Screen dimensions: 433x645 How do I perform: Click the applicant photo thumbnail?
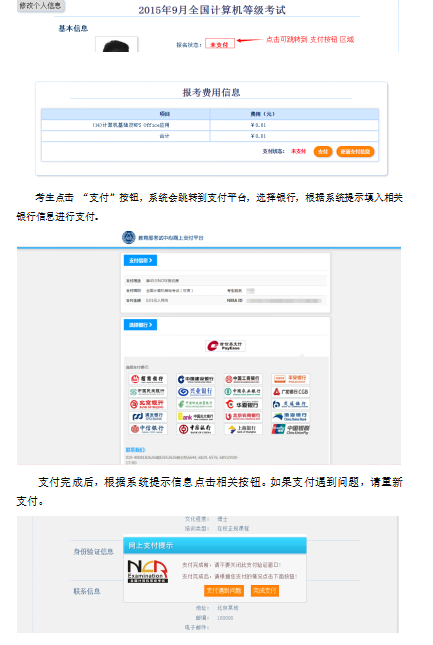coord(116,44)
